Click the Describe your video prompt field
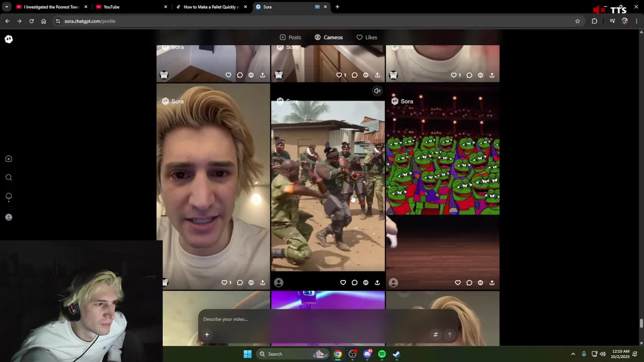Viewport: 644px width, 362px height. (x=329, y=319)
